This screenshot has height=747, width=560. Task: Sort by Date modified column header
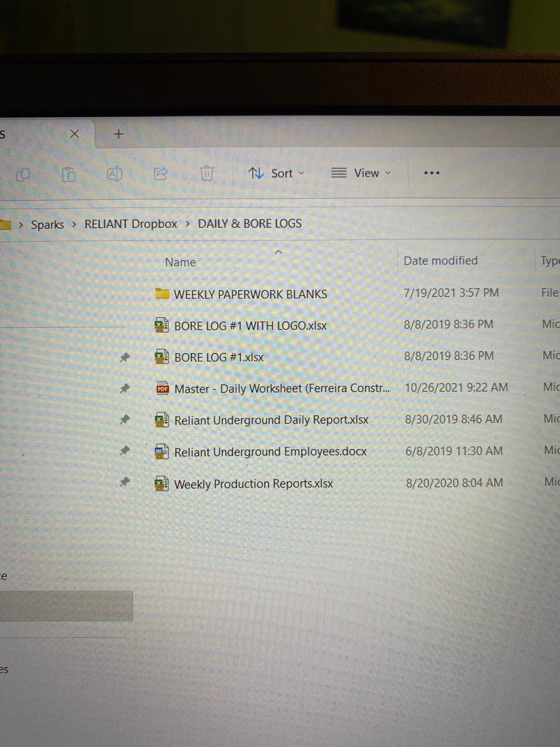[x=441, y=261]
